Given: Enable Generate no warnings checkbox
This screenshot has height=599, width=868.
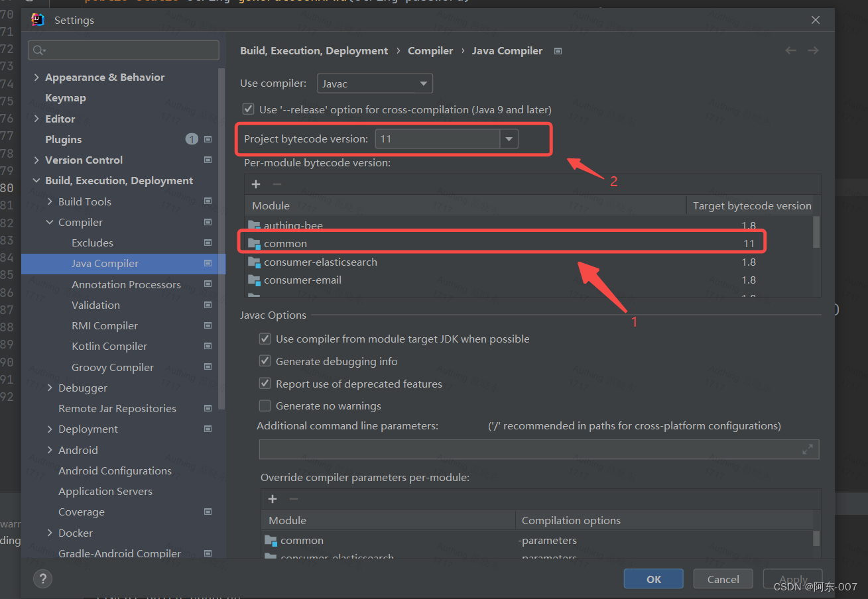Looking at the screenshot, I should [265, 406].
